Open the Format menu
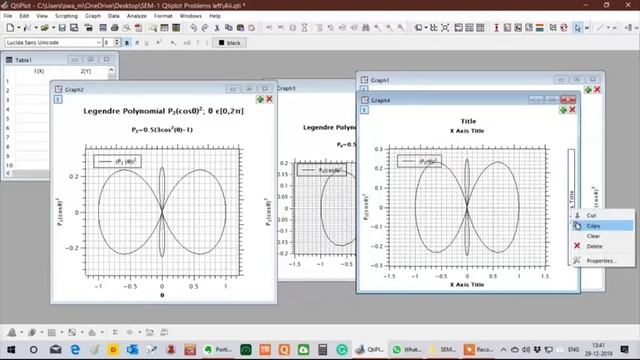640x360 pixels. (163, 16)
